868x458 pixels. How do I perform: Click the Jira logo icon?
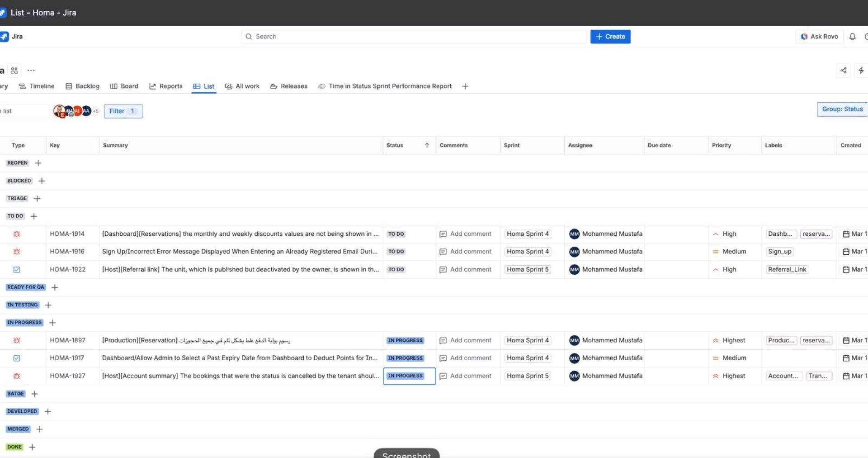point(4,37)
